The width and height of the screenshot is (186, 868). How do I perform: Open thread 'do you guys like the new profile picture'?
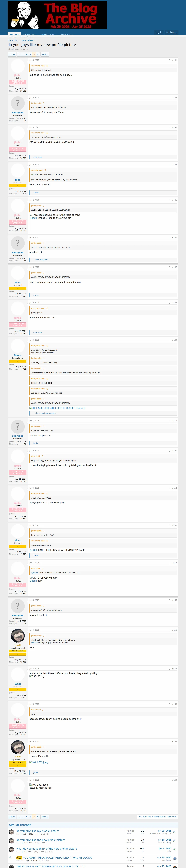pos(41,840)
